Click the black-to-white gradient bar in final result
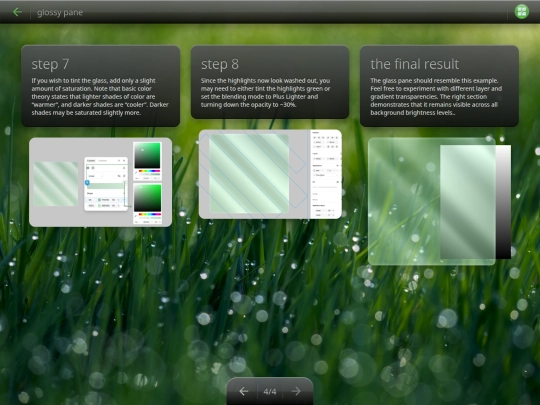 tap(503, 202)
